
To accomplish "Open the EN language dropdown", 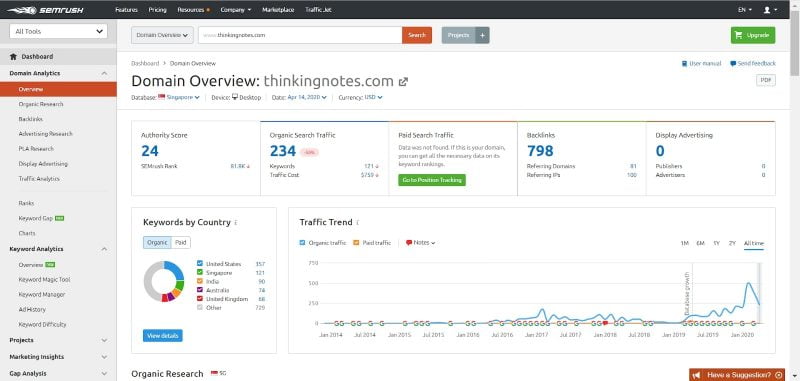I will pos(744,10).
